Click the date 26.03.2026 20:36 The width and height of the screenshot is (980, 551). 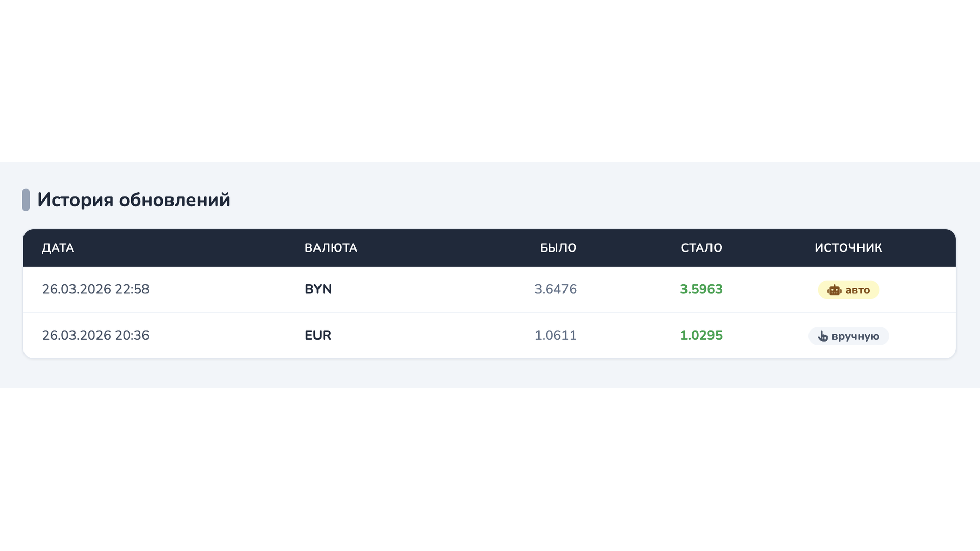[x=95, y=335]
